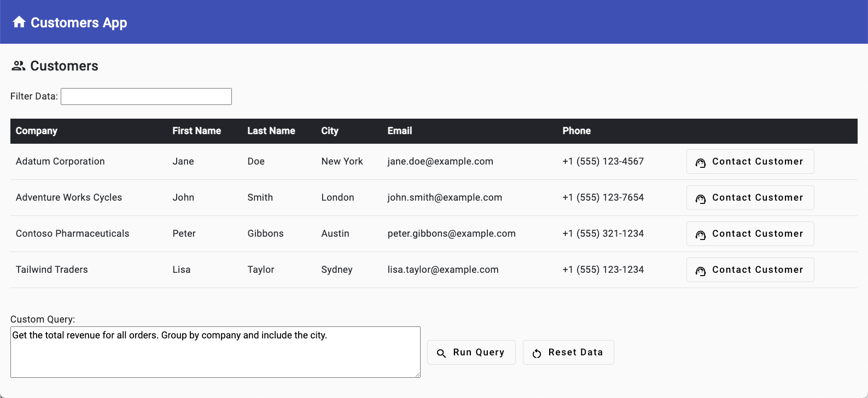Select the Tailwind Traders cell
This screenshot has width=868, height=398.
tap(52, 270)
